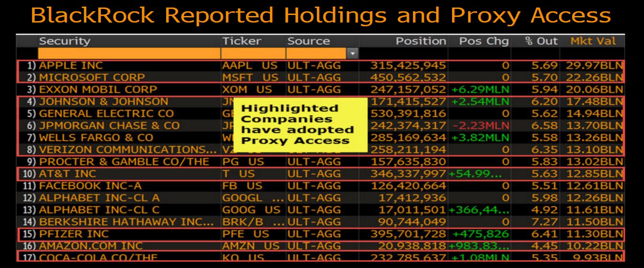This screenshot has height=268, width=644.
Task: Click the MSFT US ticker cell
Action: point(250,77)
